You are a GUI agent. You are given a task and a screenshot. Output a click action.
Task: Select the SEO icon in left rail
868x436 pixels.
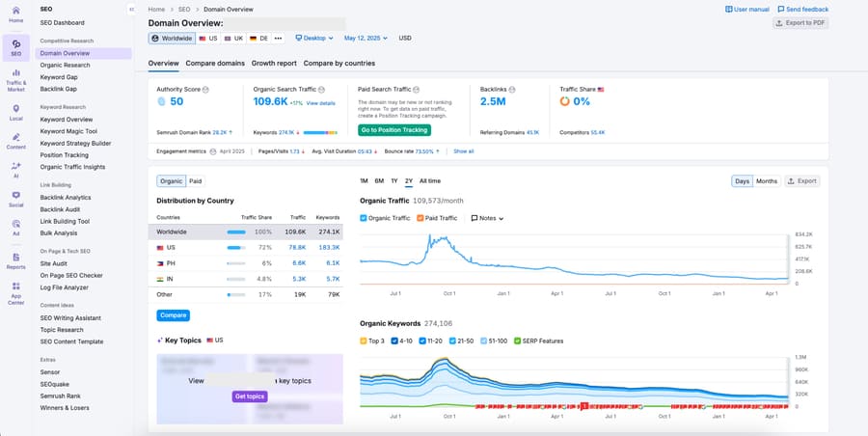point(16,43)
